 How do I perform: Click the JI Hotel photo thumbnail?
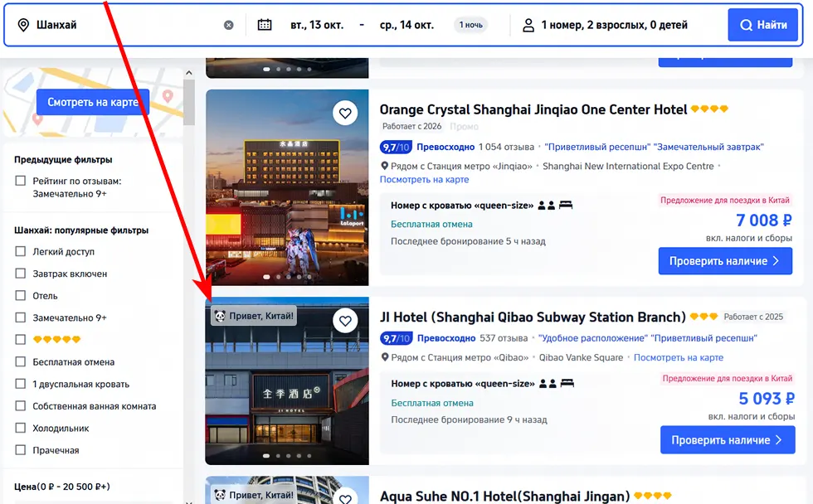[287, 380]
